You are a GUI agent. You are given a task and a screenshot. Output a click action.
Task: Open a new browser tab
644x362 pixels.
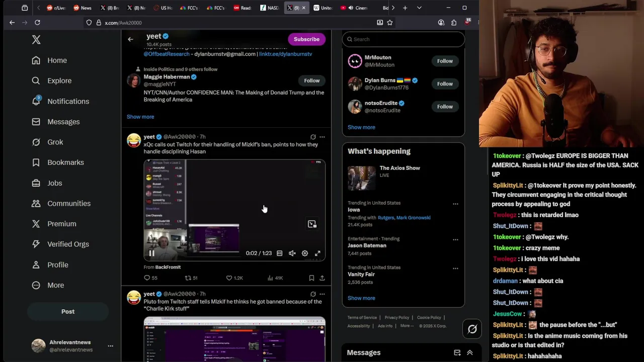[x=405, y=8]
